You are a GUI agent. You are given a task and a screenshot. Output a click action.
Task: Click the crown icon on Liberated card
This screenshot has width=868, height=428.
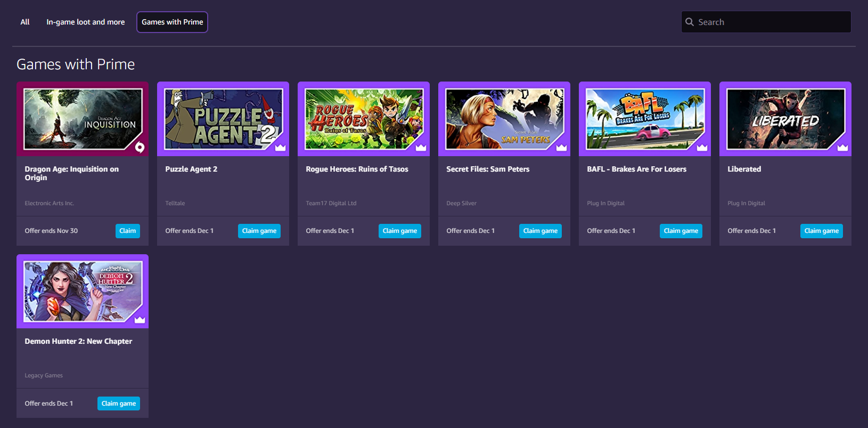coord(842,148)
